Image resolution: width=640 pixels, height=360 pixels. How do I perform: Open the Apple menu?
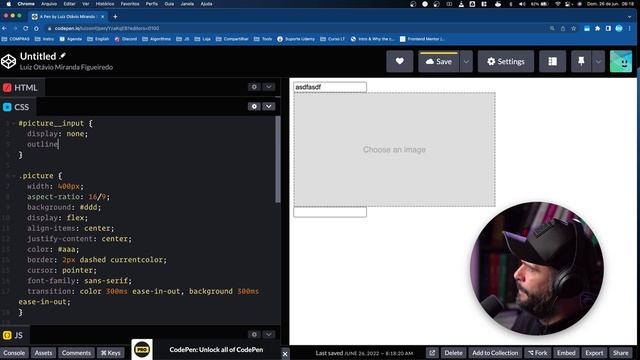point(8,4)
